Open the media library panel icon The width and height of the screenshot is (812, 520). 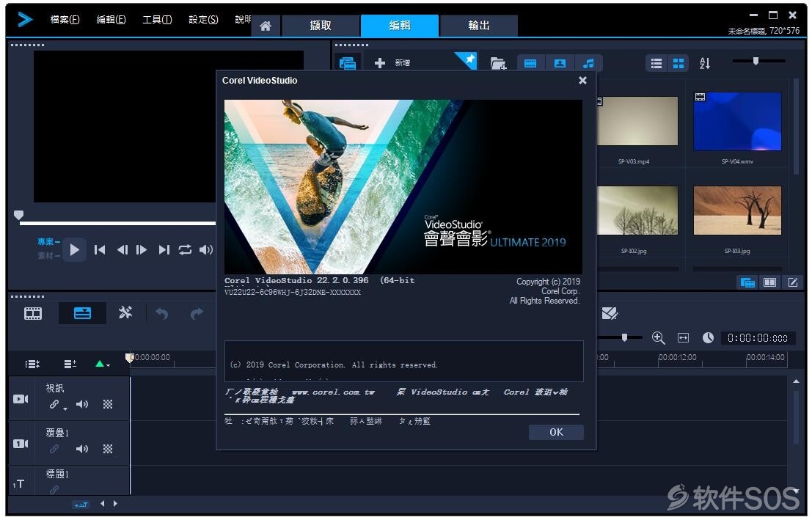348,63
